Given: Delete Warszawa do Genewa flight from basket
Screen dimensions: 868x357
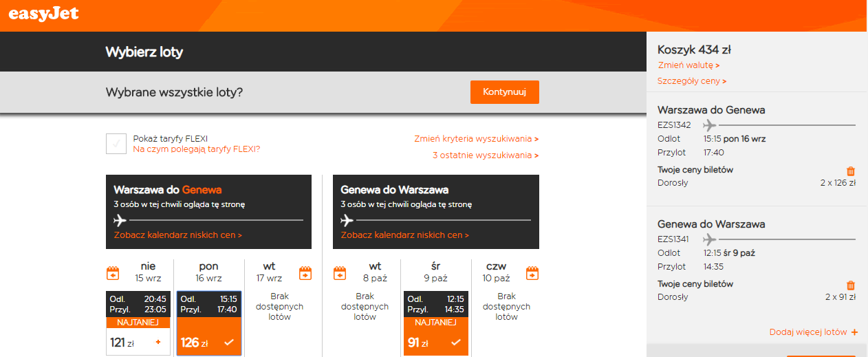Looking at the screenshot, I should click(x=851, y=171).
